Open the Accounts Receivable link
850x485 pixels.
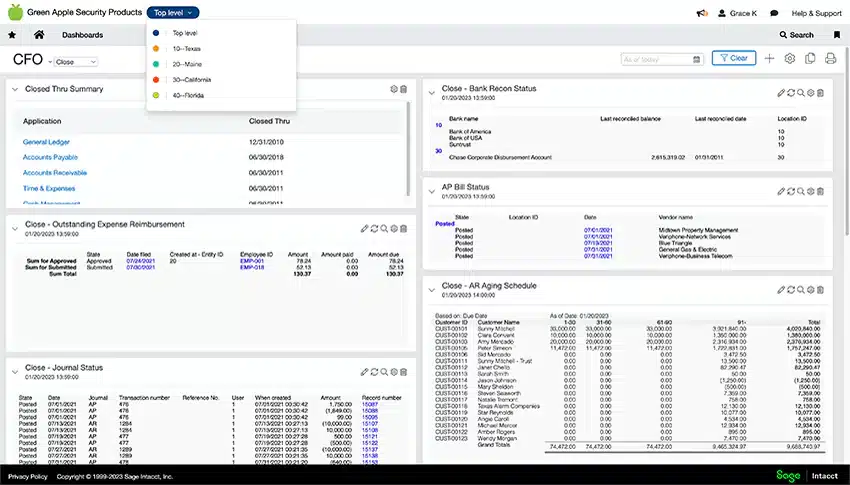(x=55, y=173)
